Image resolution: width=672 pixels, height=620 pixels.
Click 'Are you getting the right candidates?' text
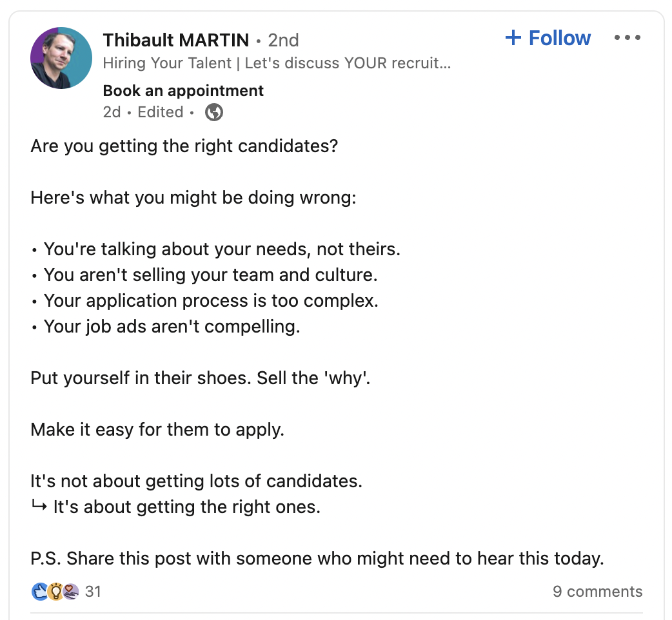click(184, 146)
